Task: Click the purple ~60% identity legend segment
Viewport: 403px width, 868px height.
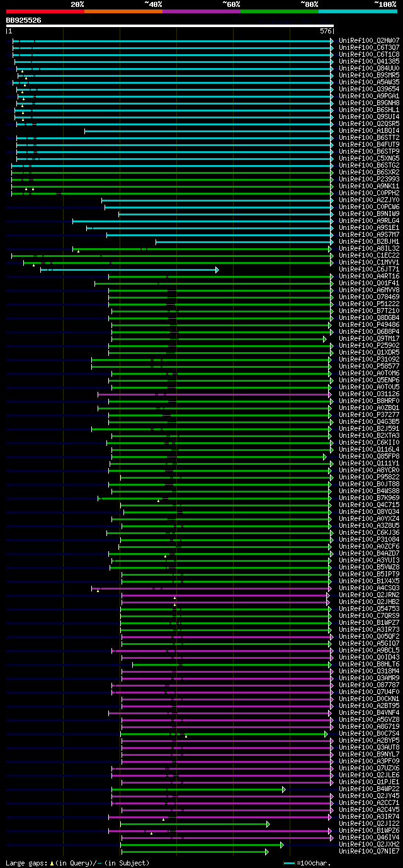Action: (x=201, y=11)
